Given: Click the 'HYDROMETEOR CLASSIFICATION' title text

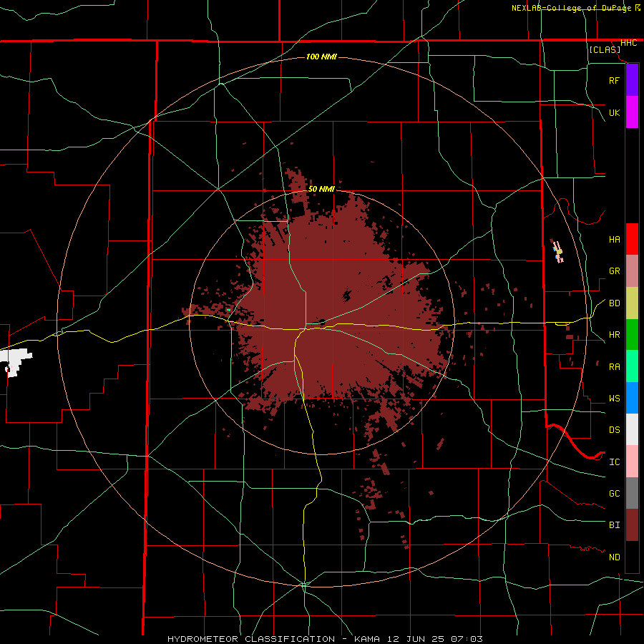Looking at the screenshot, I should click(251, 639).
